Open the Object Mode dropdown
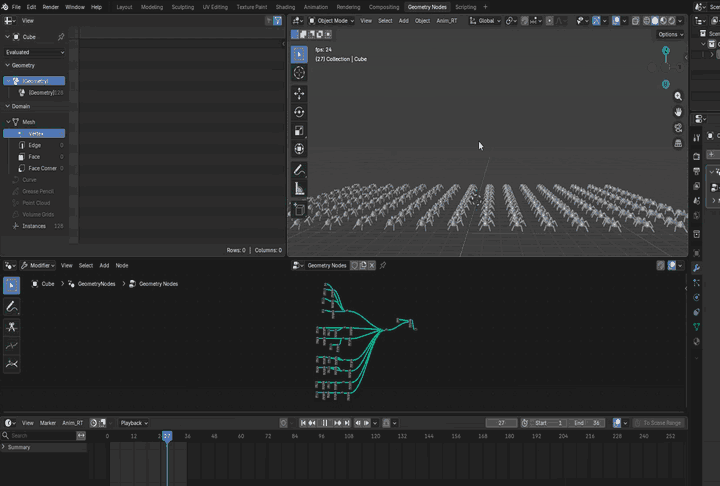The height and width of the screenshot is (486, 720). click(x=331, y=21)
